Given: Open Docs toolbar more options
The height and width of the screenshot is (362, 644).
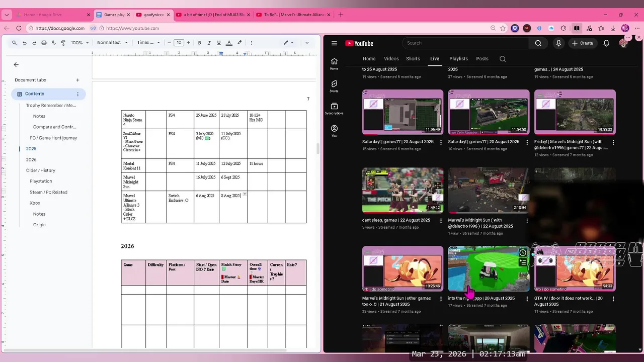Looking at the screenshot, I should click(252, 43).
